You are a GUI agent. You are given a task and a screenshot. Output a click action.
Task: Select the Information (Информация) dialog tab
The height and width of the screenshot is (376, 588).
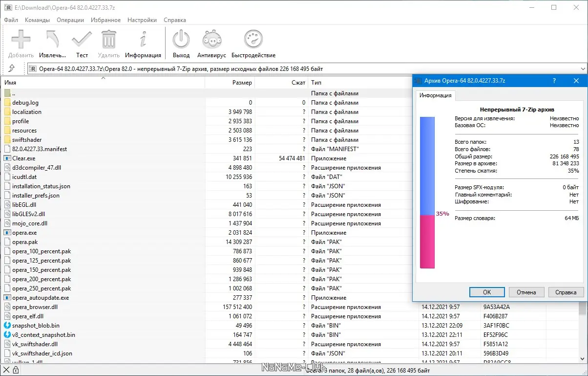435,96
